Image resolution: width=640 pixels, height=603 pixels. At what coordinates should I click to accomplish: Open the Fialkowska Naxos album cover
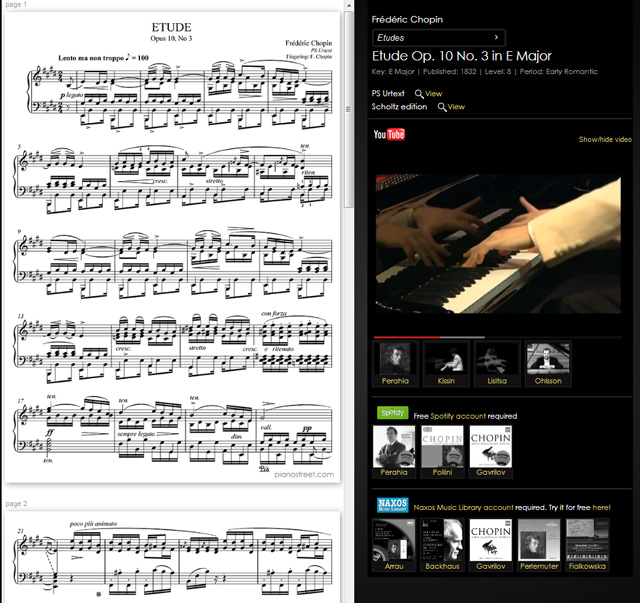click(x=587, y=540)
